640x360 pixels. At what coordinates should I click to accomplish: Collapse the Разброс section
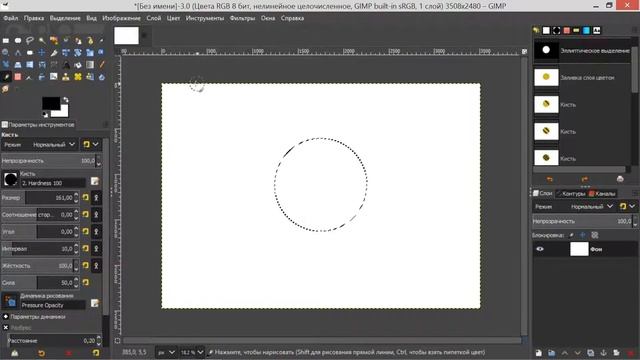(6, 327)
